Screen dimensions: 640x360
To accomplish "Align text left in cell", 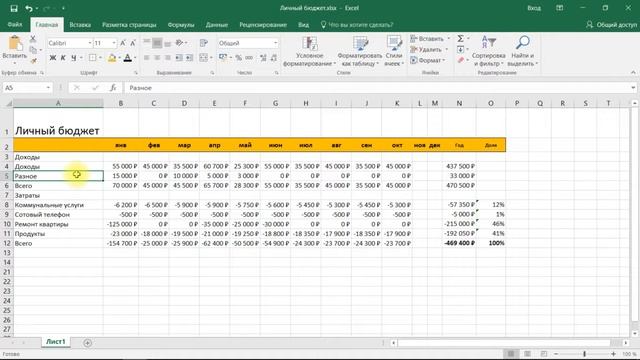I will pos(147,58).
